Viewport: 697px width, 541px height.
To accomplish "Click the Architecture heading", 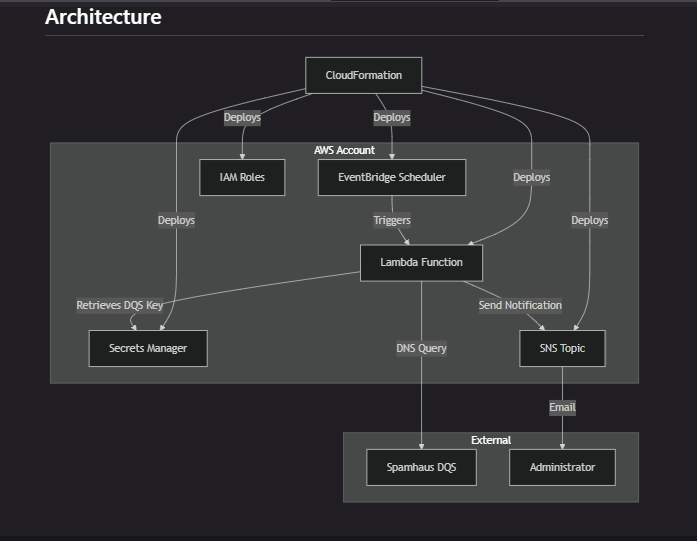I will (103, 17).
